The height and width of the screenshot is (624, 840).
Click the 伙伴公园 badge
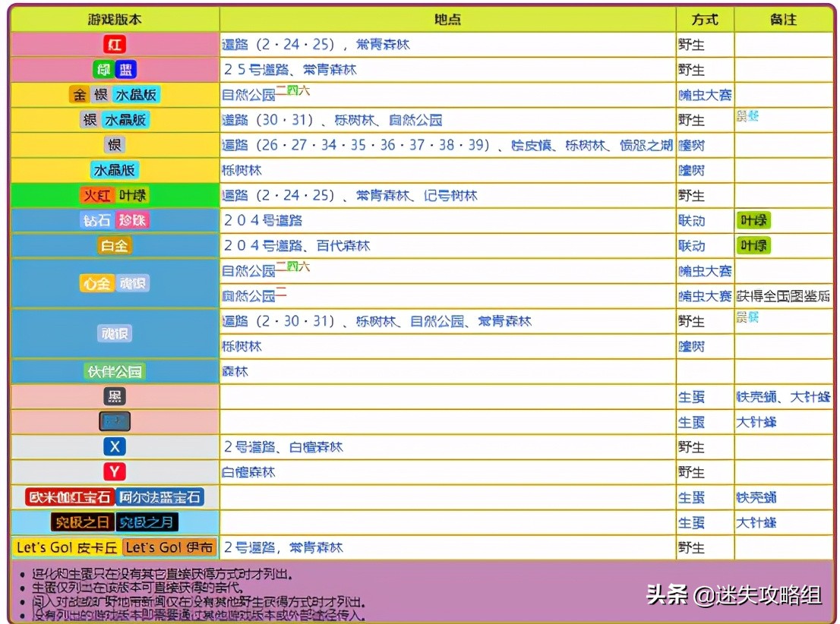point(115,371)
